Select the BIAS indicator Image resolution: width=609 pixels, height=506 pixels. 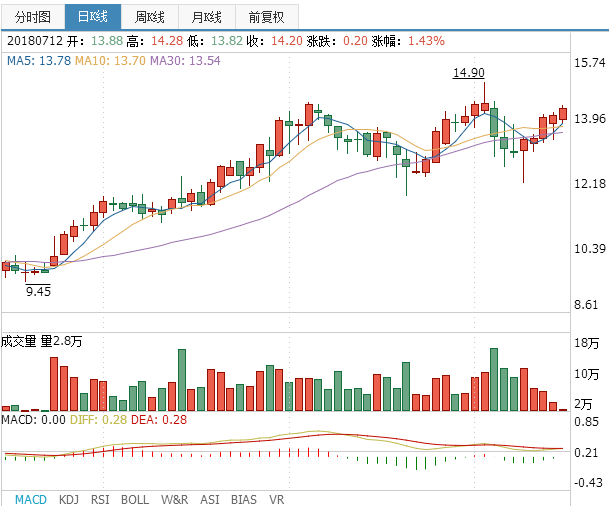(244, 499)
